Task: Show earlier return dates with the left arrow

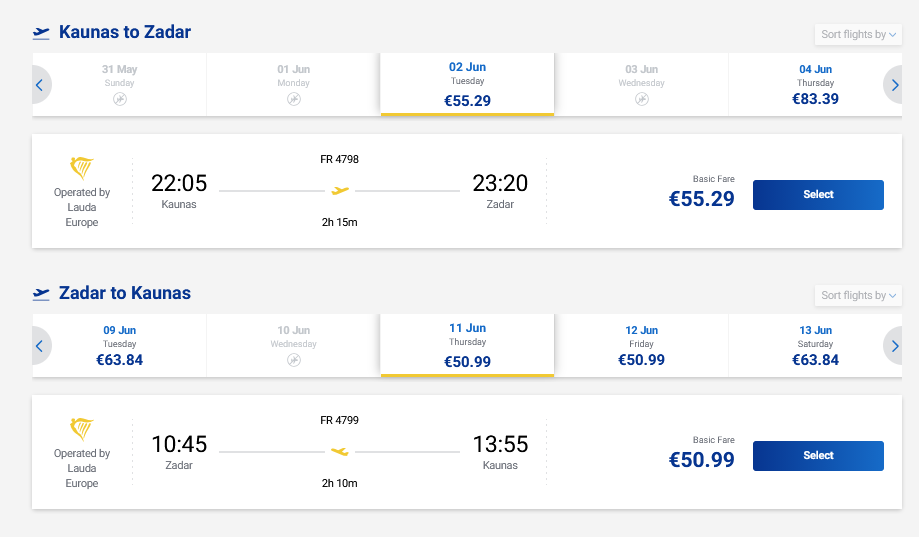Action: click(x=40, y=346)
